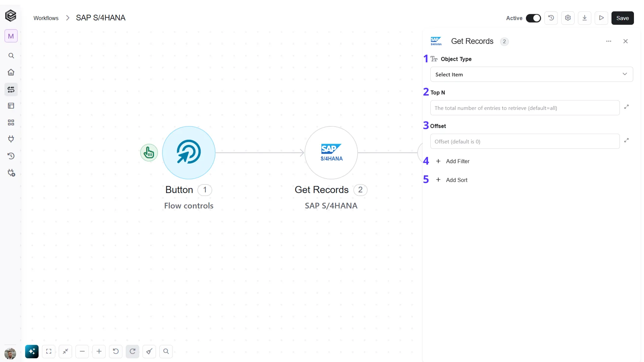The width and height of the screenshot is (644, 362).
Task: Open the Get Records panel options menu
Action: click(x=609, y=41)
